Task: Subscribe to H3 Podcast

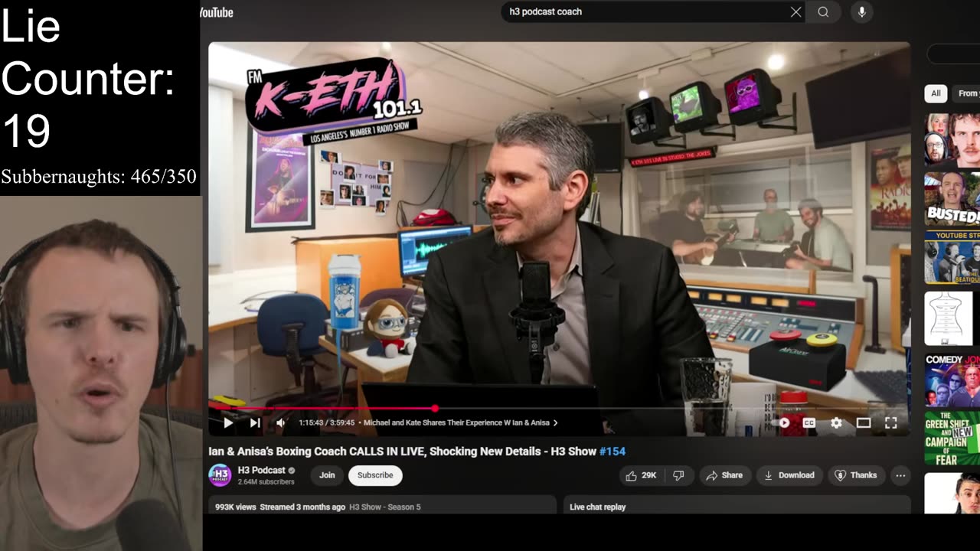Action: pos(375,475)
